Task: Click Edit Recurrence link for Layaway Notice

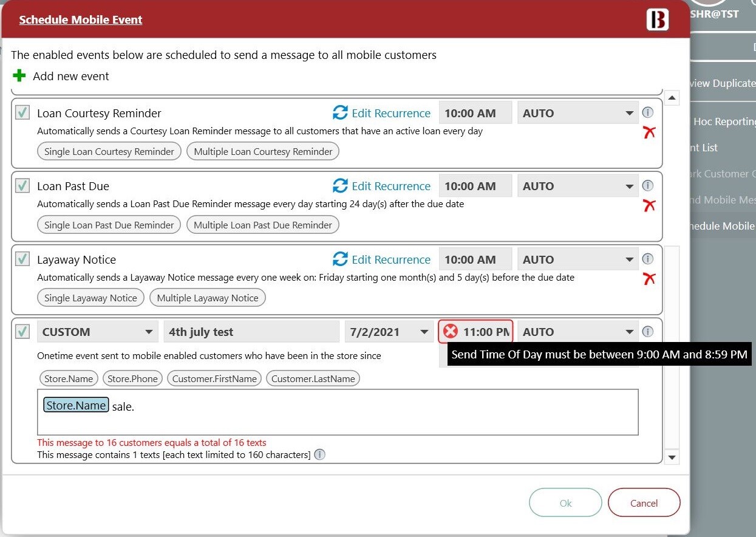Action: click(x=391, y=259)
